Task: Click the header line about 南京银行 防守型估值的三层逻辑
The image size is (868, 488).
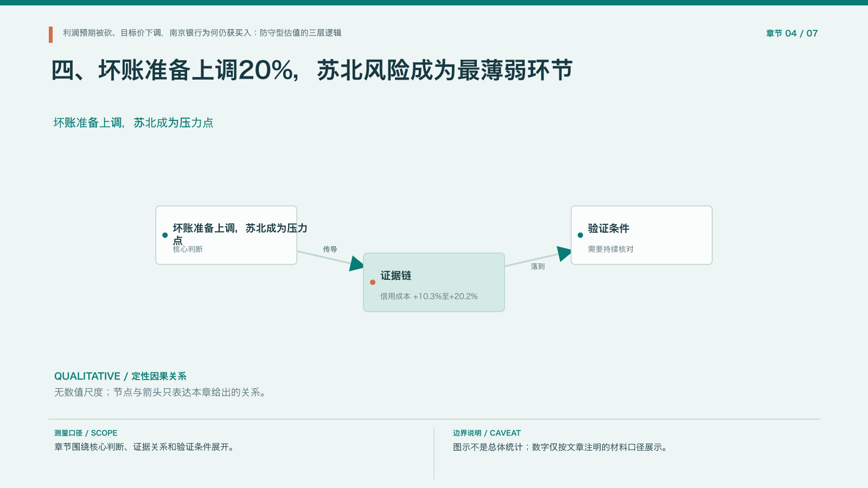Action: (x=202, y=33)
